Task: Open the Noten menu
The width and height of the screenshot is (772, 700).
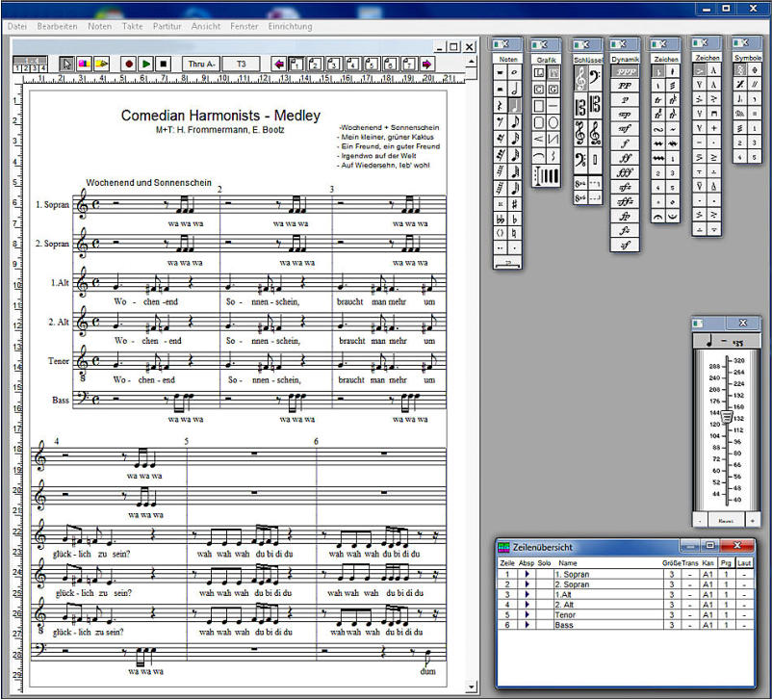Action: pyautogui.click(x=99, y=26)
